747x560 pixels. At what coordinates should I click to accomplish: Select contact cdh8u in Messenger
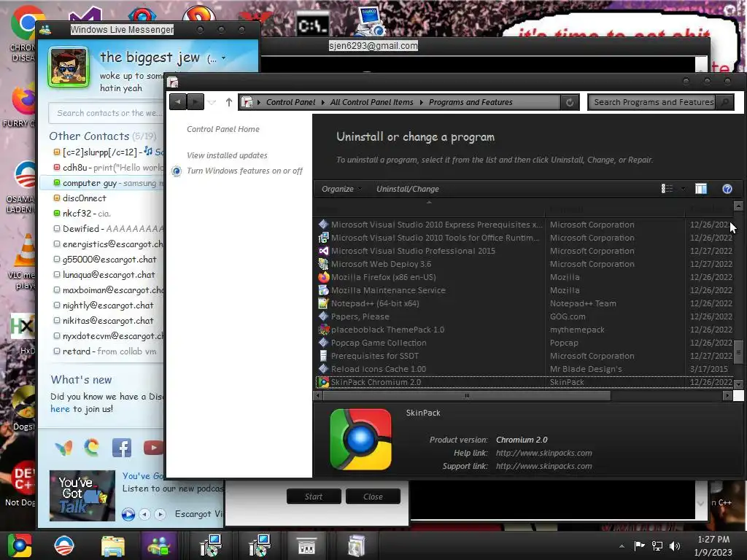tap(102, 168)
